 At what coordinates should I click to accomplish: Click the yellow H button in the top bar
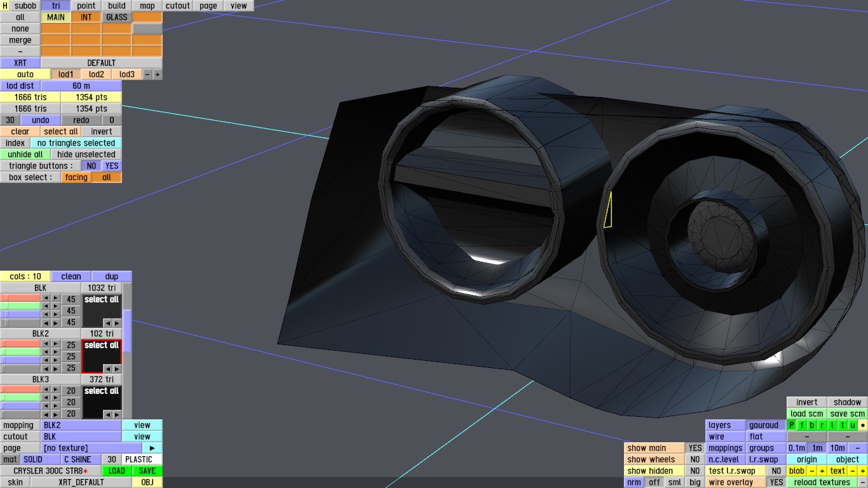[x=5, y=6]
